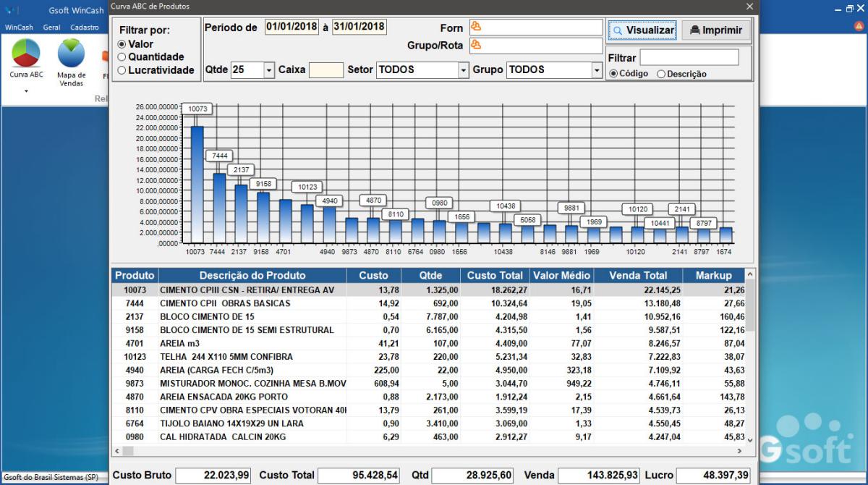Open the Cadastro menu tab
The height and width of the screenshot is (485, 868).
coord(85,28)
